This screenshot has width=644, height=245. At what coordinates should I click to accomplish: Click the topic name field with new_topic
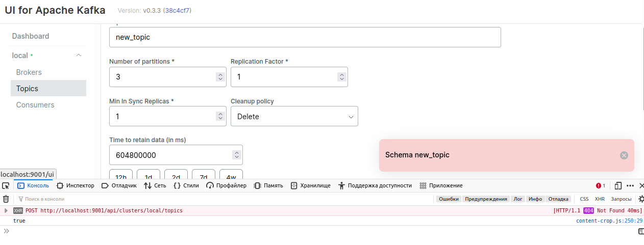pyautogui.click(x=305, y=37)
